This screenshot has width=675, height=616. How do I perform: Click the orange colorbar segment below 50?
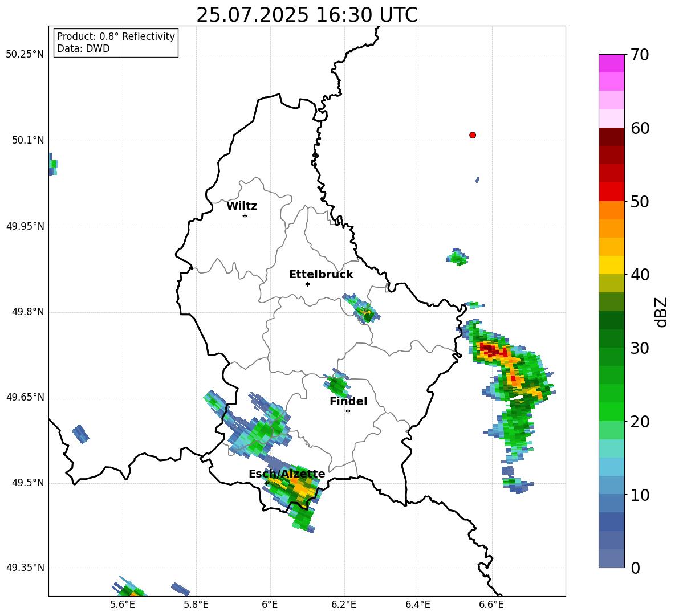pos(611,210)
